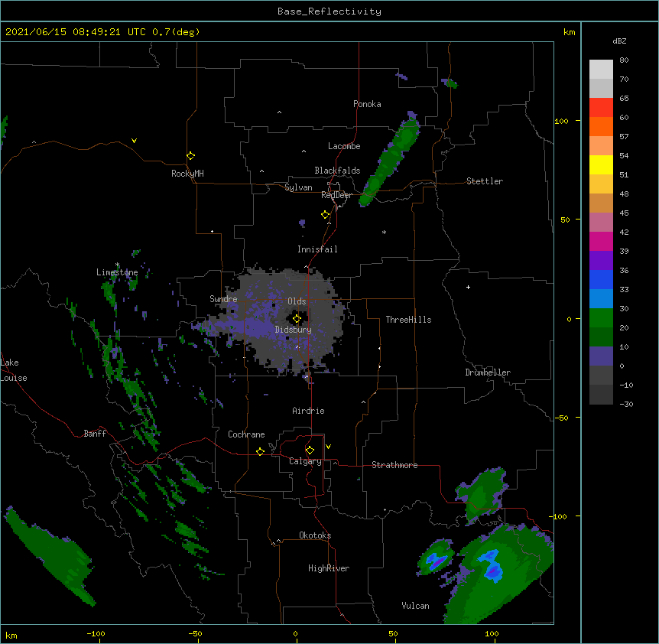Click the purple 10 dBZ legend swatch

tap(601, 356)
